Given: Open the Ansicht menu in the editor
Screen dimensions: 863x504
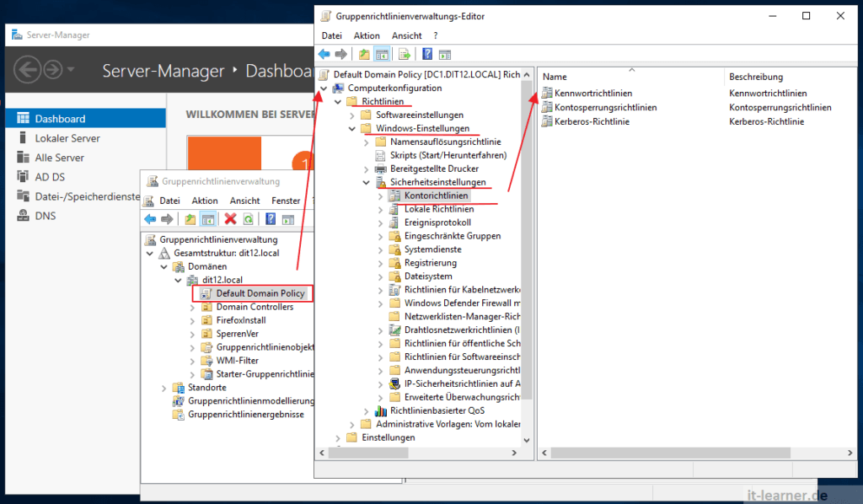Looking at the screenshot, I should pos(407,35).
